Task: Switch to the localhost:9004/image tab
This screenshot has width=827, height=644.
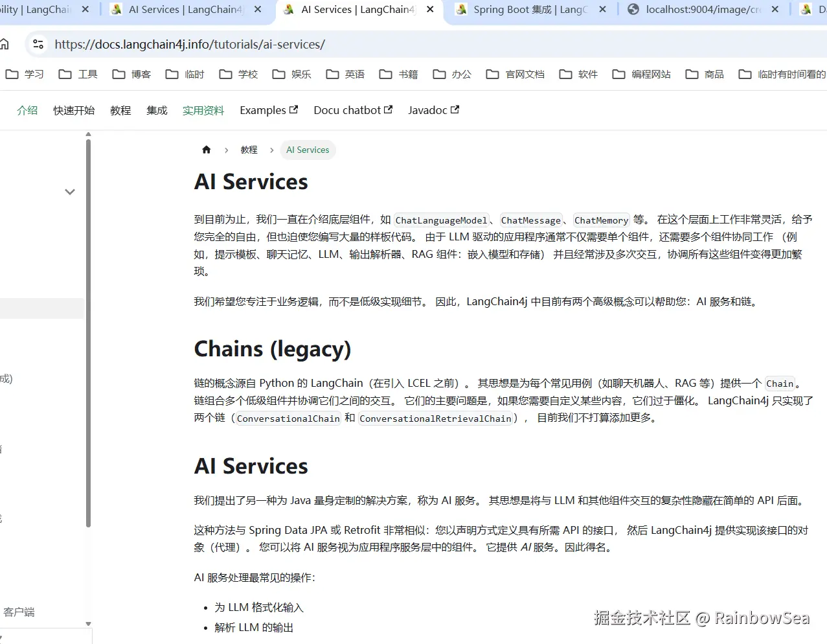Action: 703,10
